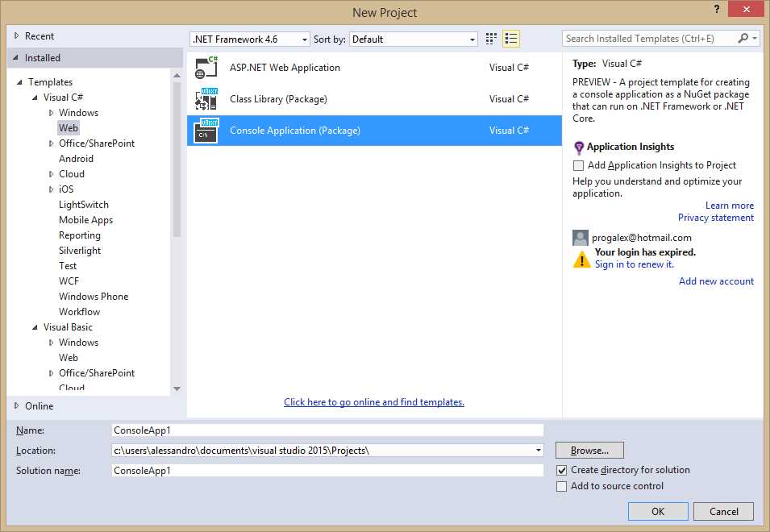
Task: Open the .NET Framework 4.6 dropdown
Action: coord(306,38)
